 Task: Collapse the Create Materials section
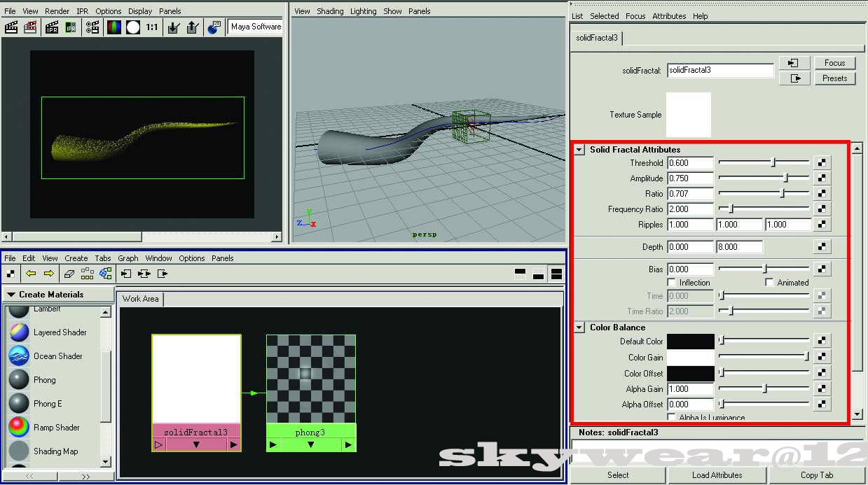pos(11,295)
